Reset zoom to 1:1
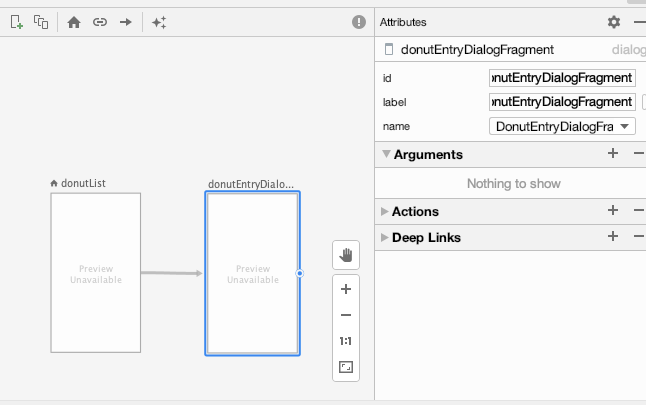 pyautogui.click(x=346, y=341)
